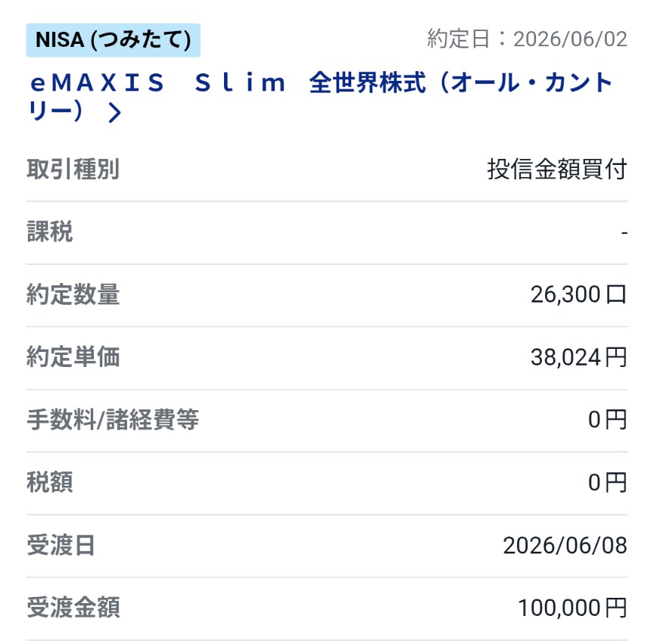Click the 0円 tax amount value
Image resolution: width=654 pixels, height=644 pixels.
pos(608,483)
